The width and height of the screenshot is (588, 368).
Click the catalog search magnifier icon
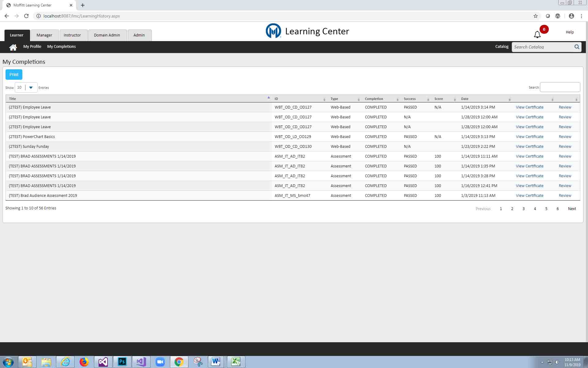point(577,47)
